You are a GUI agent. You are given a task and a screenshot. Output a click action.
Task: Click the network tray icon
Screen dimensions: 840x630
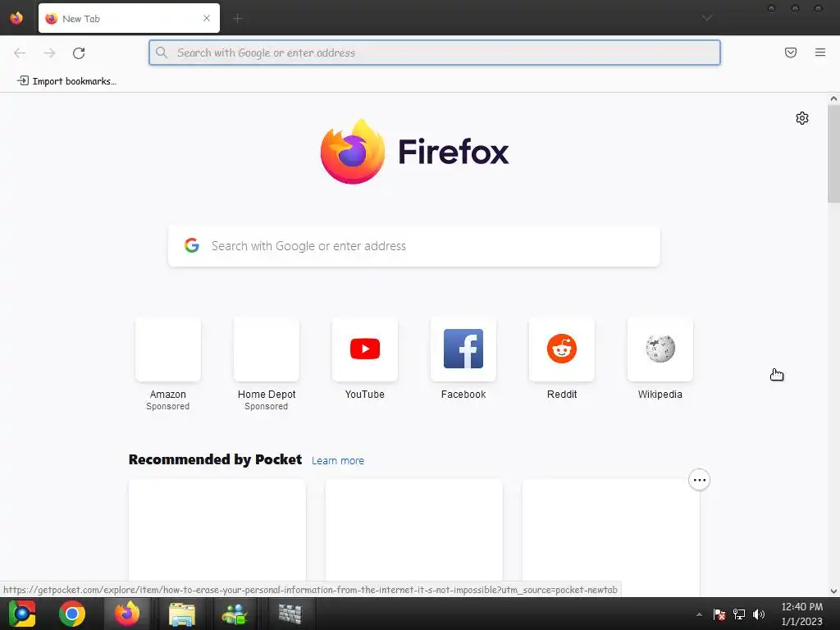pos(739,614)
